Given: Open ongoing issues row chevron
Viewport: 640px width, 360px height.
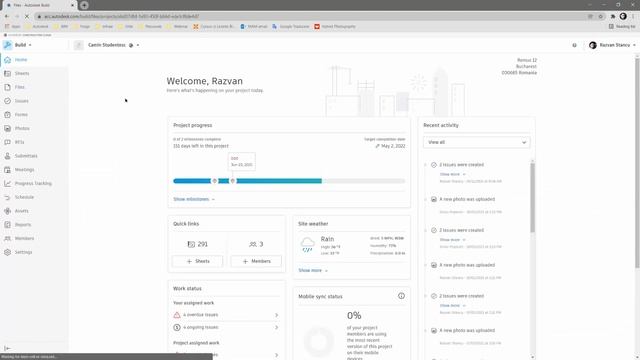Looking at the screenshot, I should point(276,327).
